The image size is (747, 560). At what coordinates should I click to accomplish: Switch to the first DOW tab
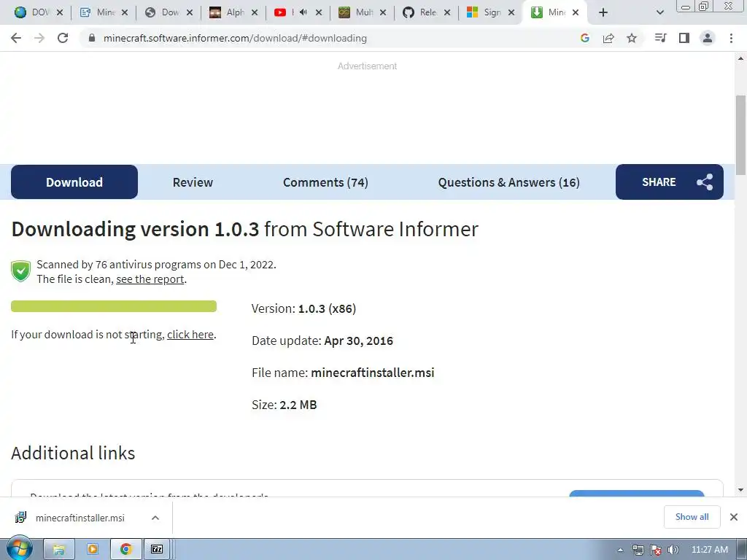click(38, 12)
